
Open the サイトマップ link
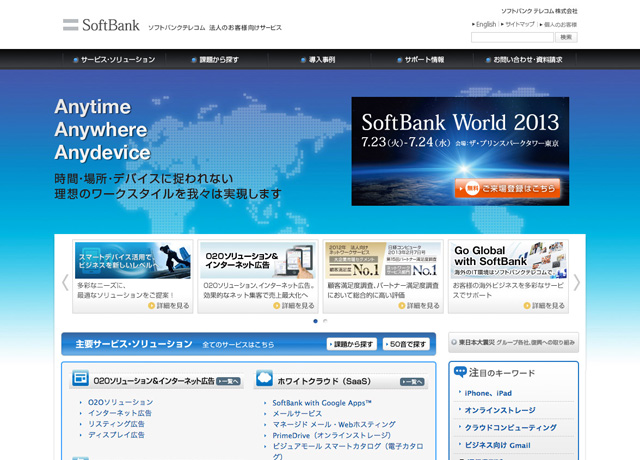pos(520,24)
